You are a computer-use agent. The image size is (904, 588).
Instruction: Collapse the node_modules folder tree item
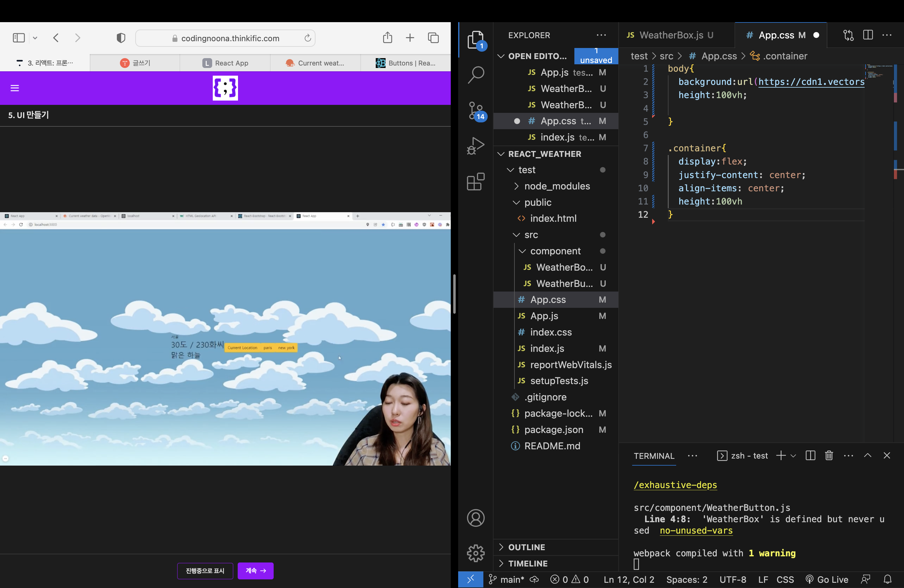557,186
